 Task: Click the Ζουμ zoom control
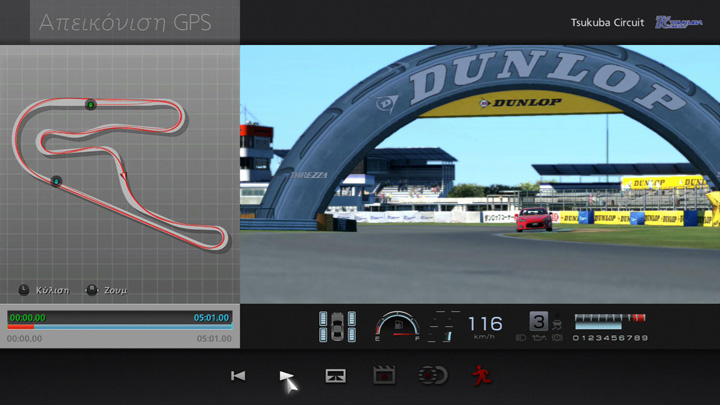[108, 290]
